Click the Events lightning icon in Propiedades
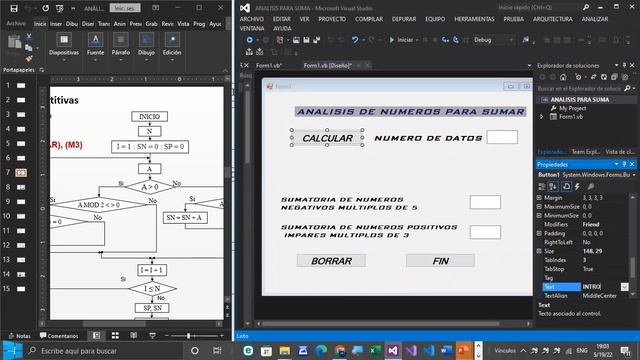 (577, 187)
